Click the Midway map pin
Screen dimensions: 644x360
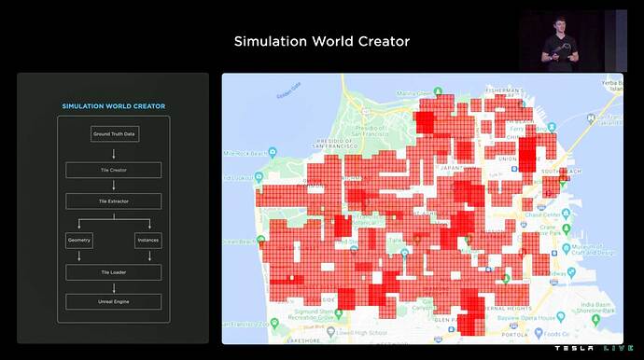(572, 272)
